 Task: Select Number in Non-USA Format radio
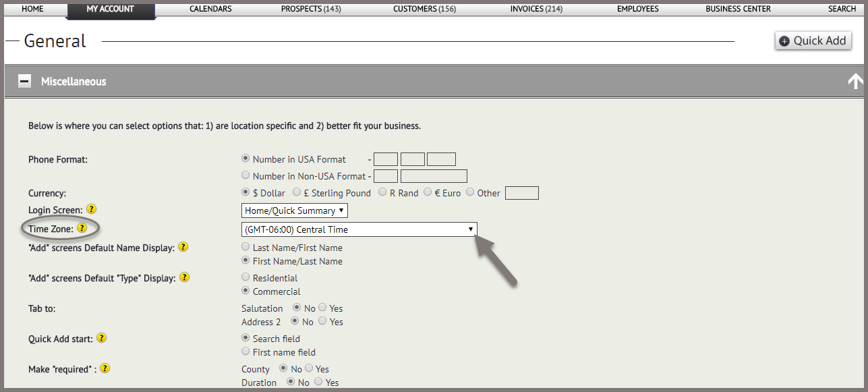pyautogui.click(x=245, y=175)
